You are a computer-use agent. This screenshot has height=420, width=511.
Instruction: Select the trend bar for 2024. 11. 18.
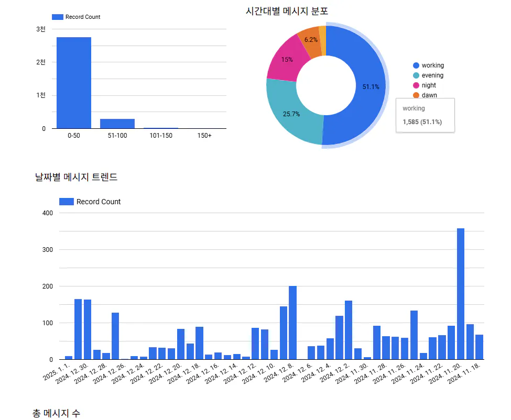click(x=479, y=347)
